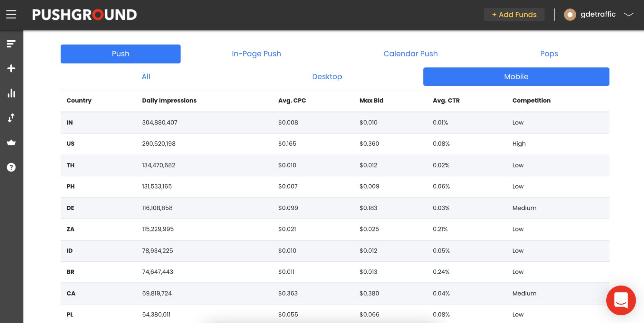Switch to the Pops tab
644x323 pixels.
[549, 54]
